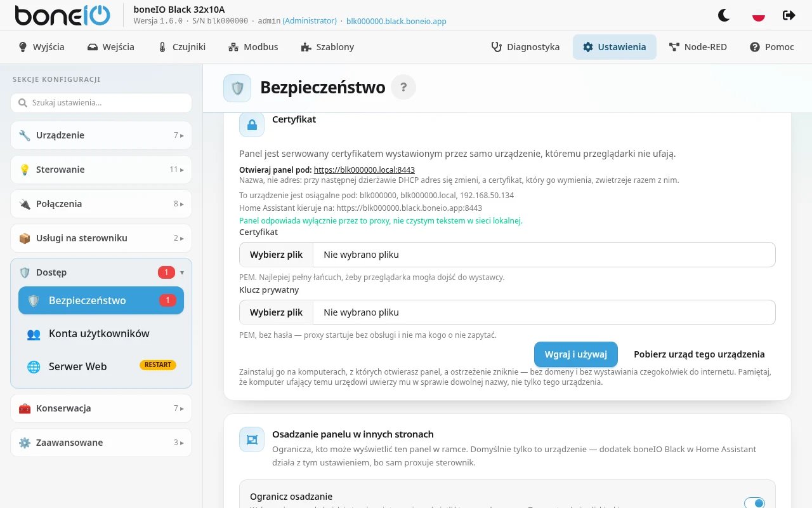The width and height of the screenshot is (812, 508).
Task: Select Bezpieczeństwo in the sidebar
Action: [101, 300]
